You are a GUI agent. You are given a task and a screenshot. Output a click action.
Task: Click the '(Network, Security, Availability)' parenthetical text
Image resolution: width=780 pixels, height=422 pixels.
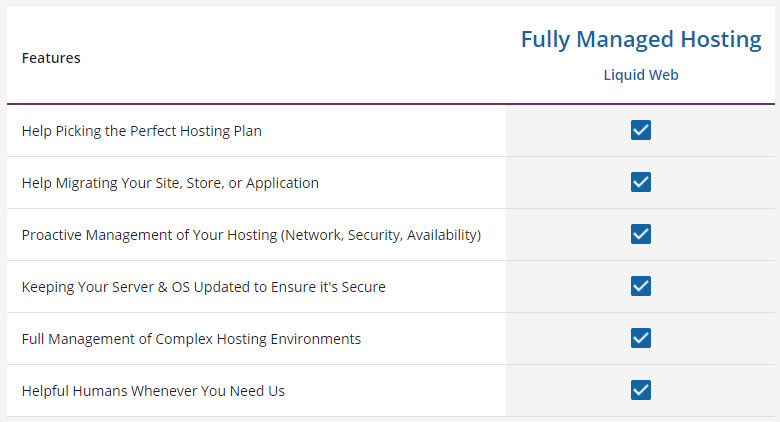(x=381, y=235)
